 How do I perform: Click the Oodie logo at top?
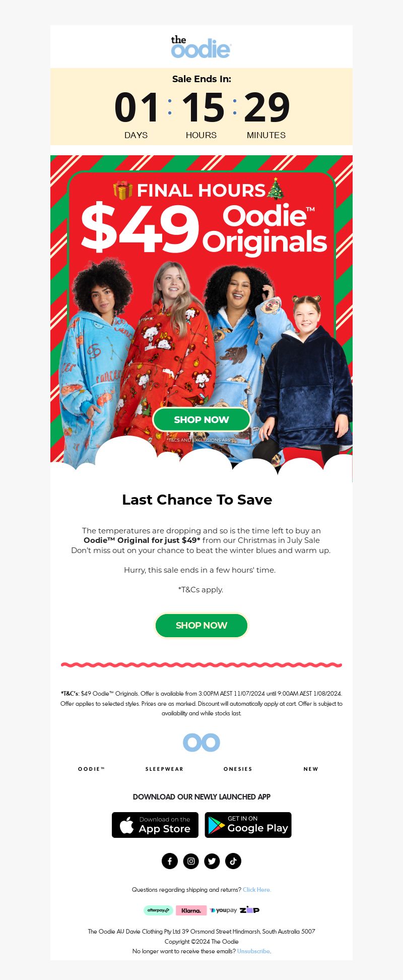201,47
